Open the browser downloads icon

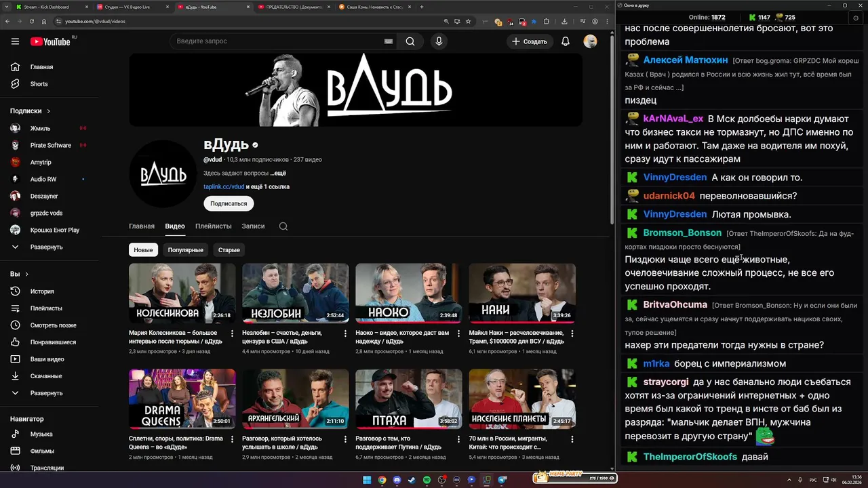point(564,21)
